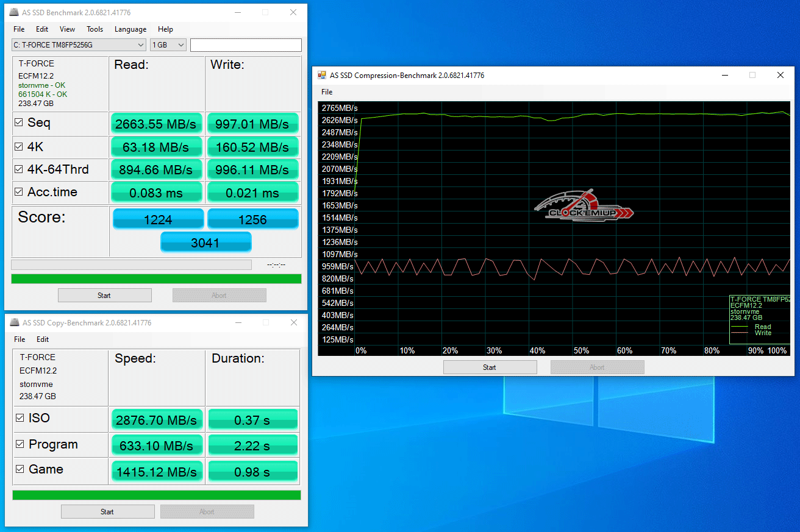Click the AS SSD Benchmark title bar icon
This screenshot has width=800, height=532.
13,12
